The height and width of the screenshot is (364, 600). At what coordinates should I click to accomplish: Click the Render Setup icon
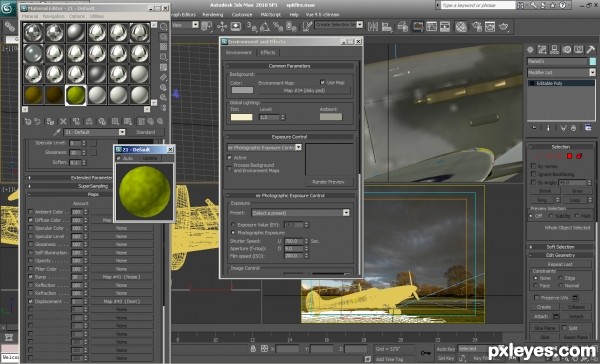[476, 26]
